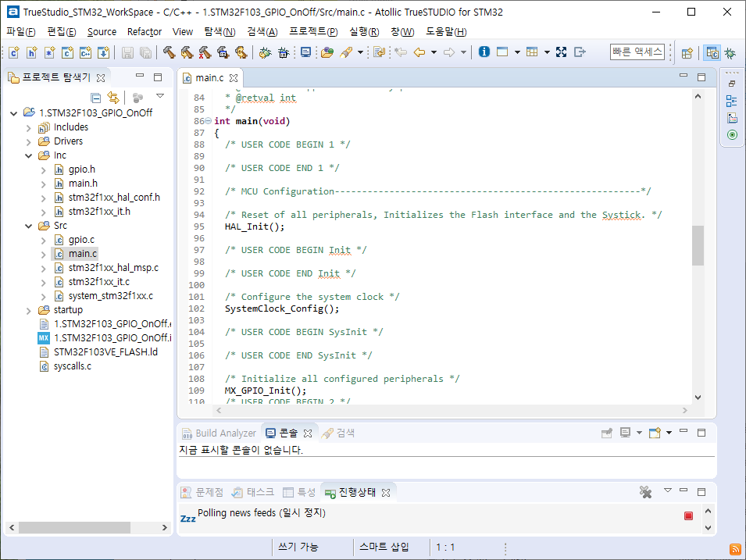Viewport: 746px width, 560px height.
Task: Click the New C++ Project icon
Action: point(86,52)
